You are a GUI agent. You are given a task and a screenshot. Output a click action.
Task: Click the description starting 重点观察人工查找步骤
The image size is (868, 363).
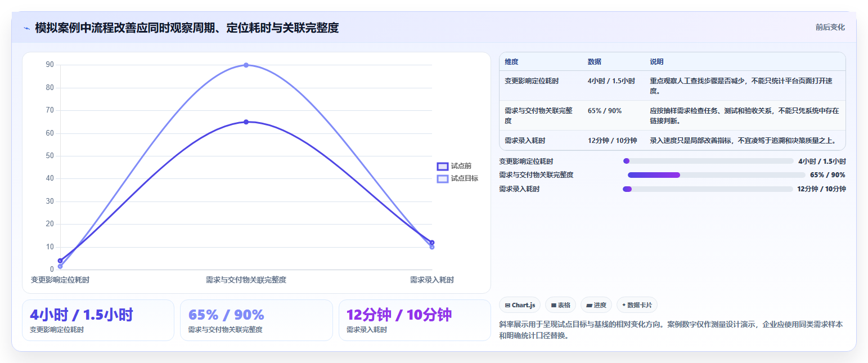point(744,86)
